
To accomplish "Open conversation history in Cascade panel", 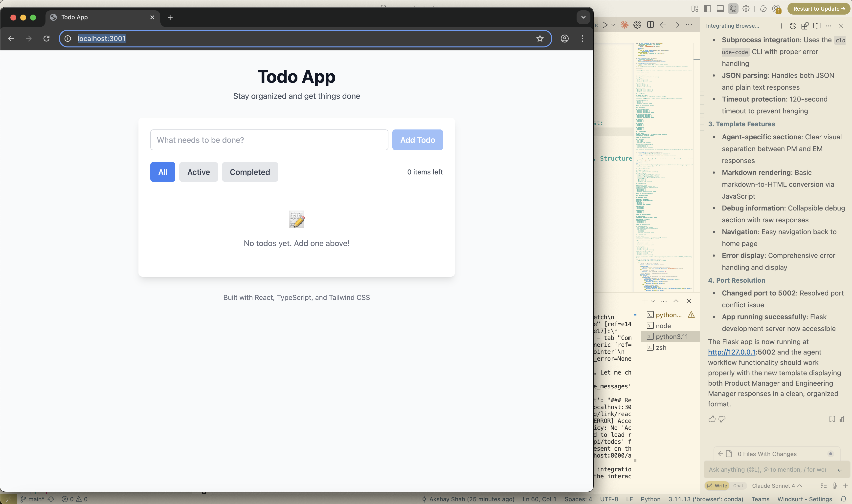I will (793, 26).
